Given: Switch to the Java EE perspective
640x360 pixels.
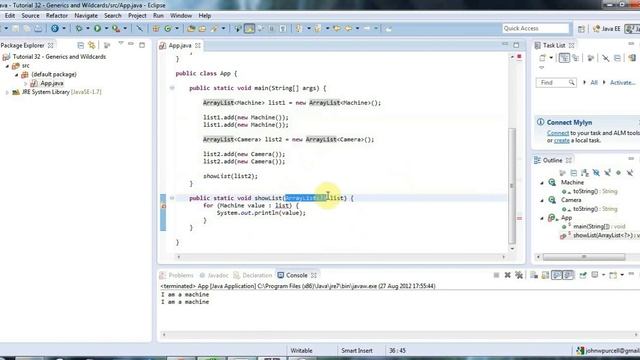Looking at the screenshot, I should coord(607,29).
